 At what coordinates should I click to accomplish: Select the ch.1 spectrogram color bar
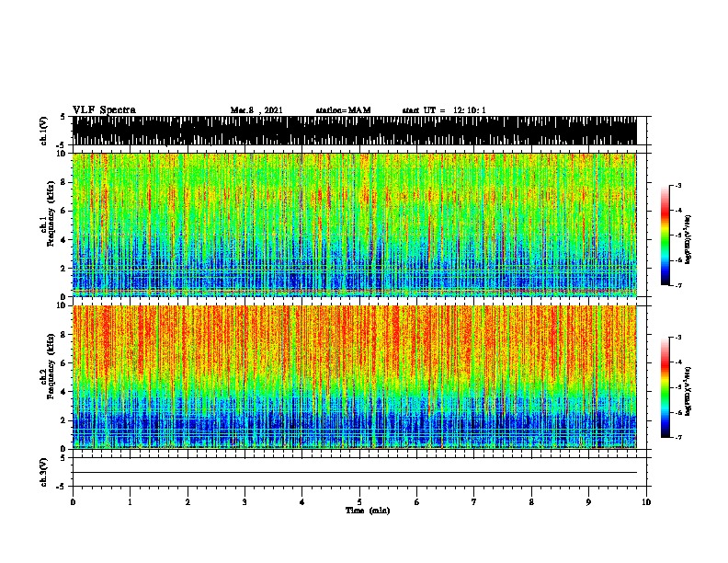point(665,236)
